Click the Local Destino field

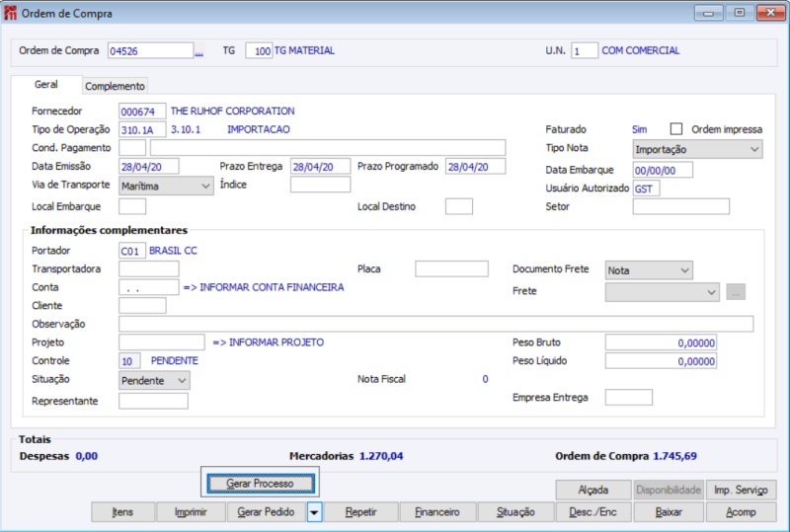click(459, 206)
